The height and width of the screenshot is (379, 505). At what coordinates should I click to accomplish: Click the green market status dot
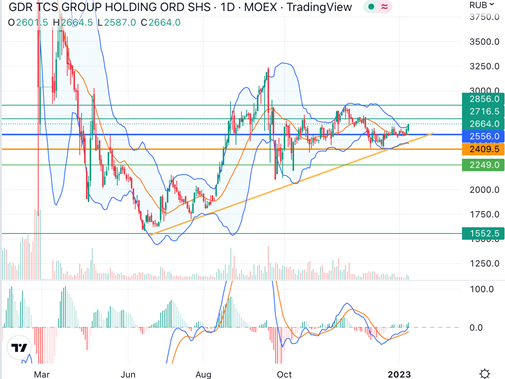coord(371,7)
